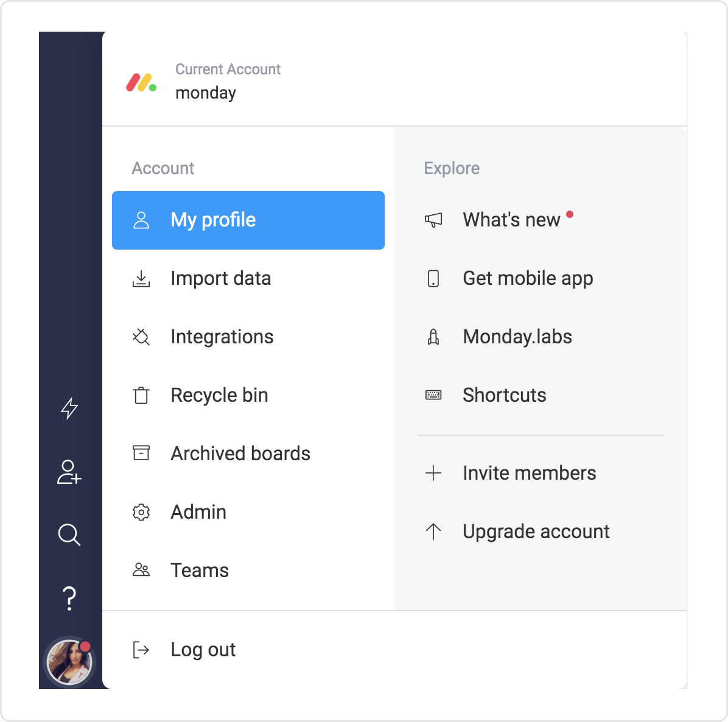Screen dimensions: 728x722
Task: Click the download icon beside Import data
Action: (x=141, y=279)
